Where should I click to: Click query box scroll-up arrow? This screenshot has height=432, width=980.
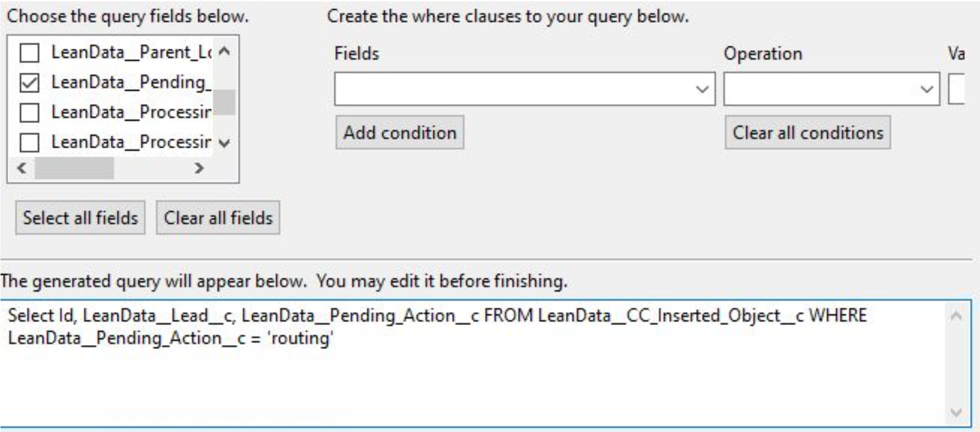point(956,316)
